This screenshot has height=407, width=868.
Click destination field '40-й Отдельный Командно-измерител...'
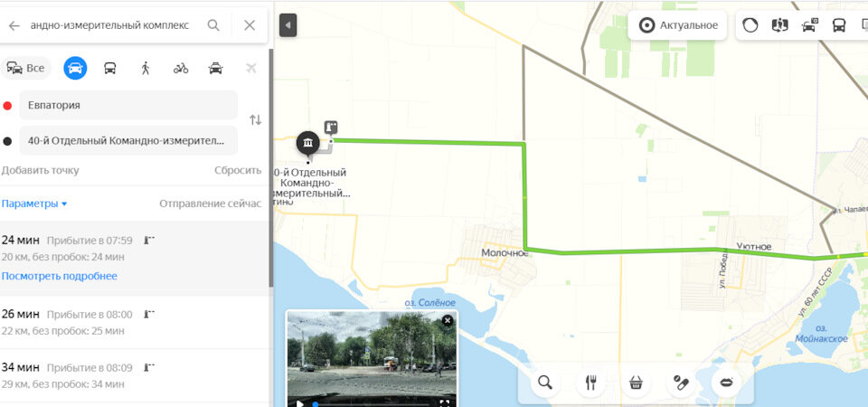[128, 141]
